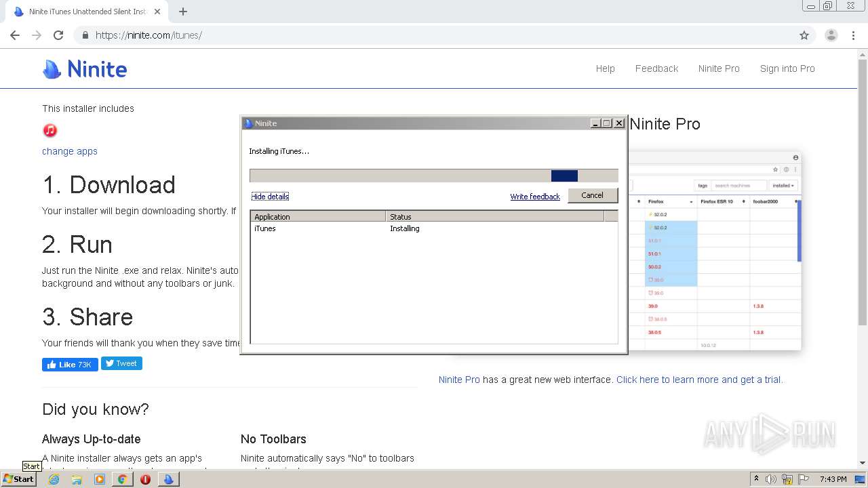Close the Ninite iTunes browser tab
Image resolution: width=868 pixels, height=488 pixels.
click(x=157, y=12)
